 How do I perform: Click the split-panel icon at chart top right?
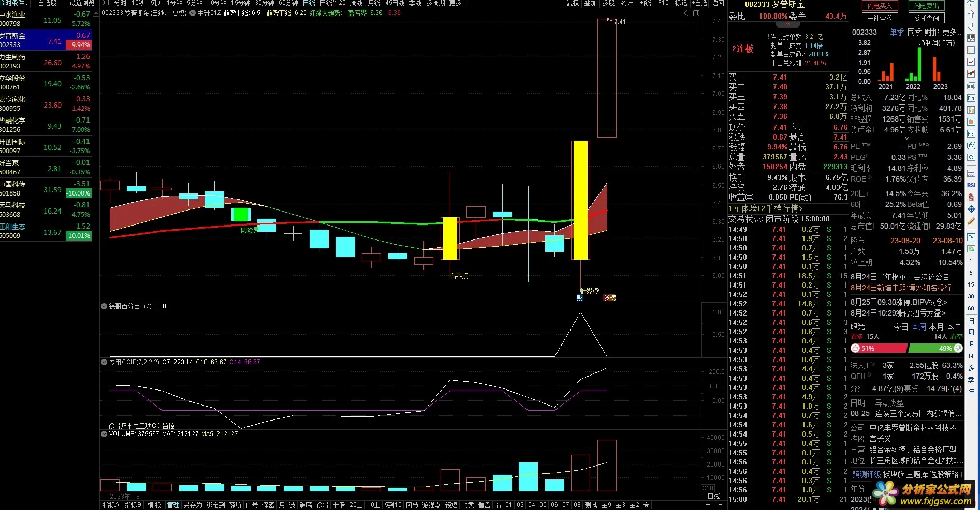click(x=696, y=13)
